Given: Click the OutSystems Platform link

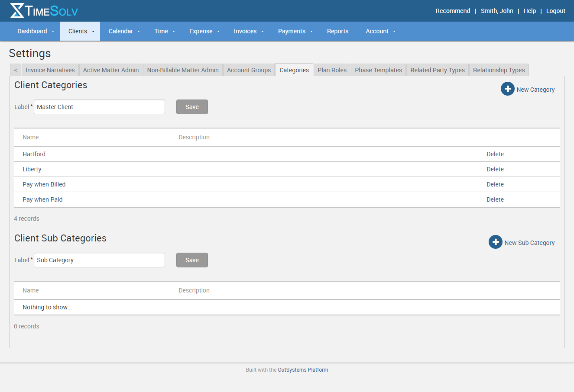Looking at the screenshot, I should pos(303,370).
